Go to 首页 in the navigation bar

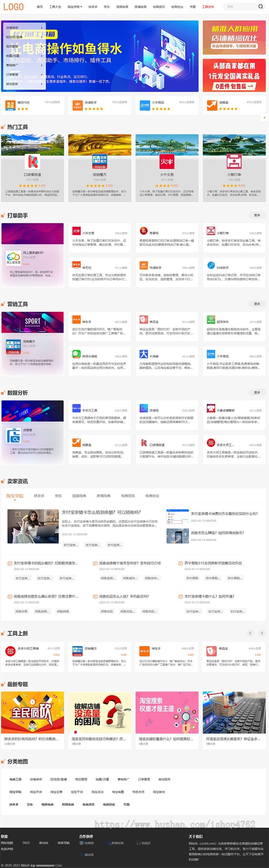pyautogui.click(x=40, y=7)
